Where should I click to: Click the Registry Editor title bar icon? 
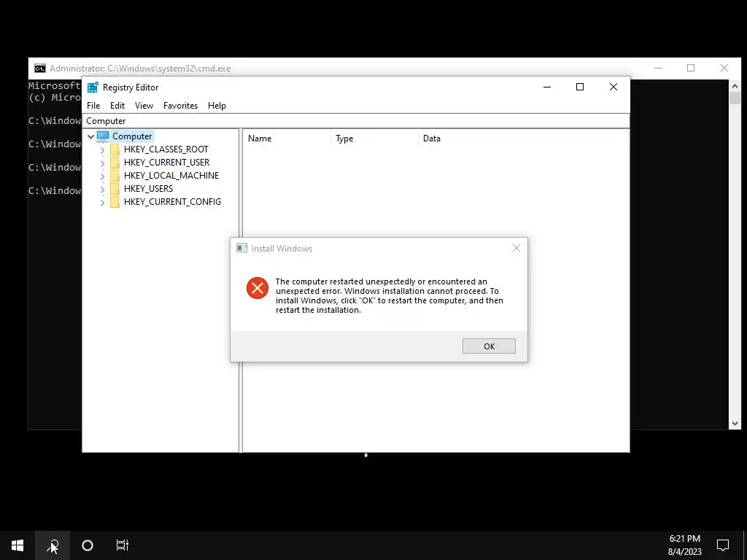[93, 87]
